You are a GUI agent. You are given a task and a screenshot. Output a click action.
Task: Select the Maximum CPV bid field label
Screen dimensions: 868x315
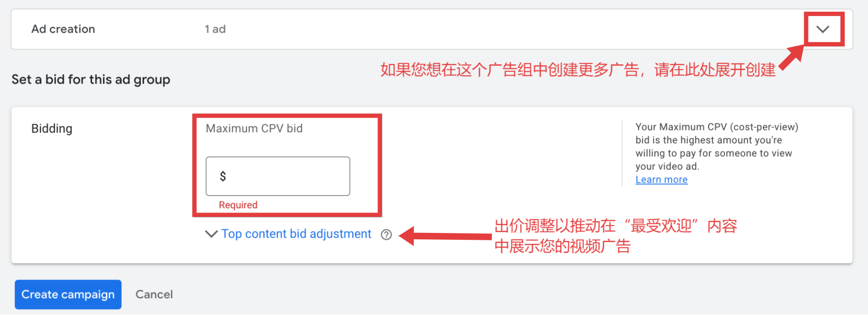254,128
